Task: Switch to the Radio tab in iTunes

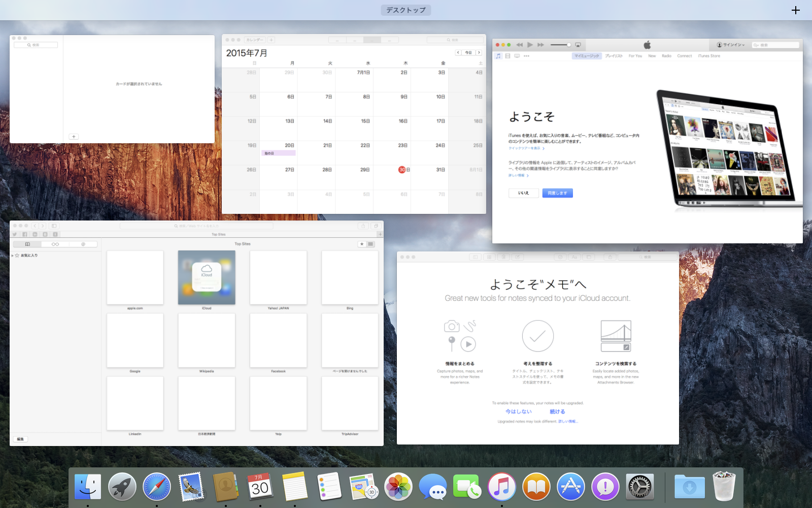Action: click(666, 56)
